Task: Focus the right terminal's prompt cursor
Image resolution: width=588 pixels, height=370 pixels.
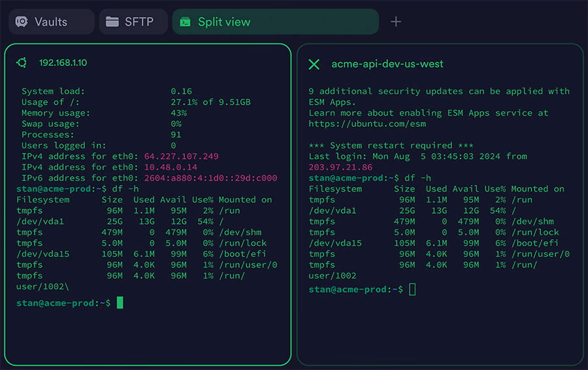Action: point(412,289)
